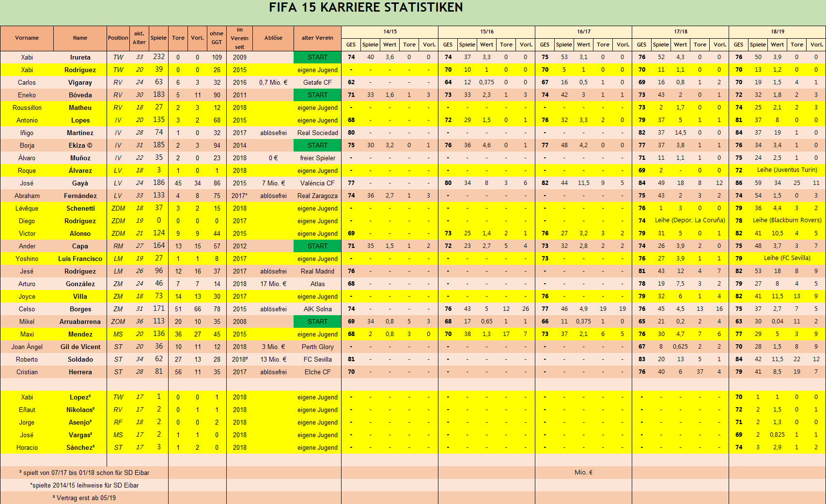Select the Leihe (Juventus Turin) cell
The height and width of the screenshot is (504, 826).
pos(787,170)
